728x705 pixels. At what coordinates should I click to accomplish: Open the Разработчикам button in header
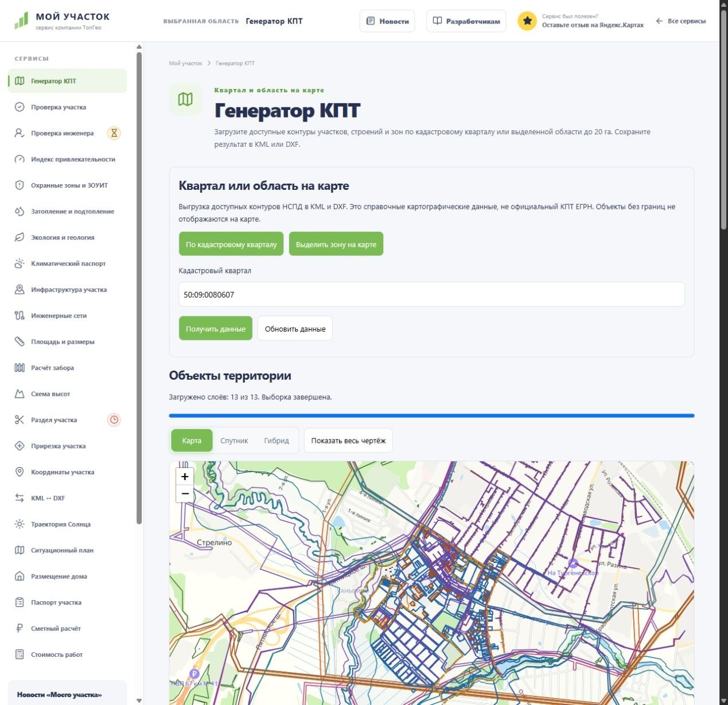click(466, 21)
